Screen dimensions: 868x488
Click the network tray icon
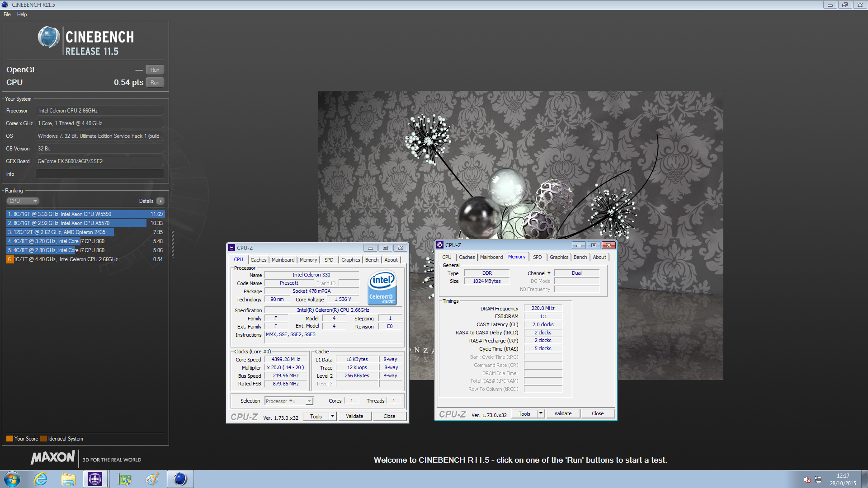(x=818, y=479)
